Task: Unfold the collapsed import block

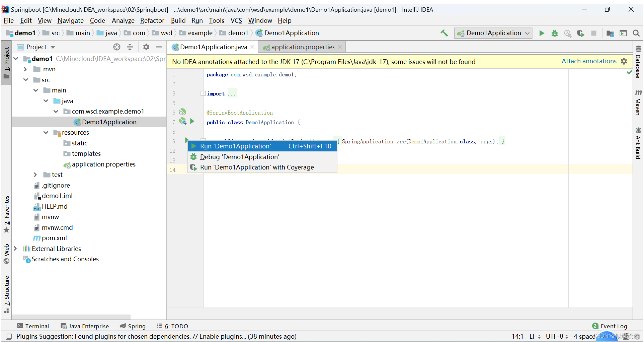Action: click(x=203, y=93)
